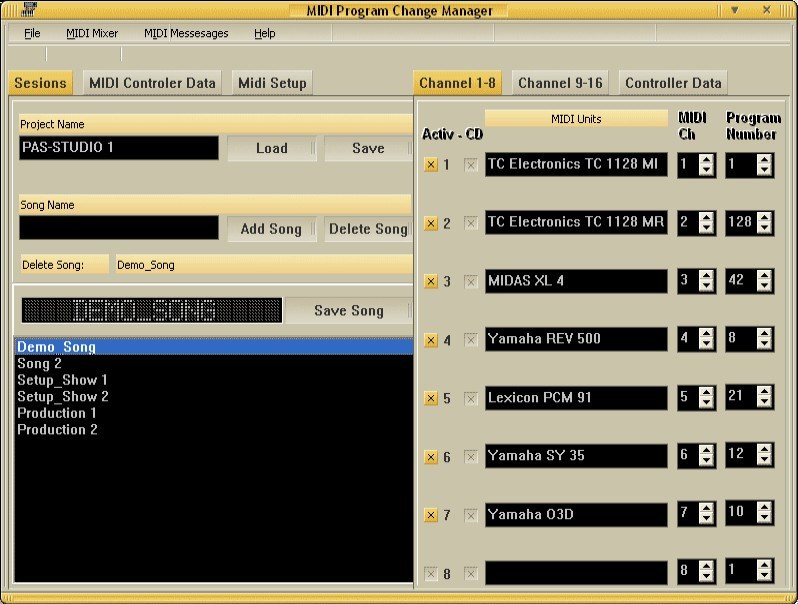Click the Load project button
Viewport: 798px width, 604px height.
click(x=271, y=148)
